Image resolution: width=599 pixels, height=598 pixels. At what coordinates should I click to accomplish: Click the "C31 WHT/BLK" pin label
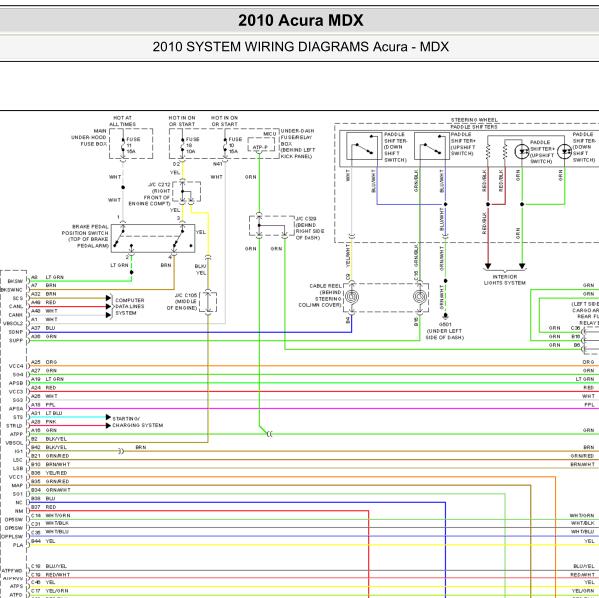[50, 523]
